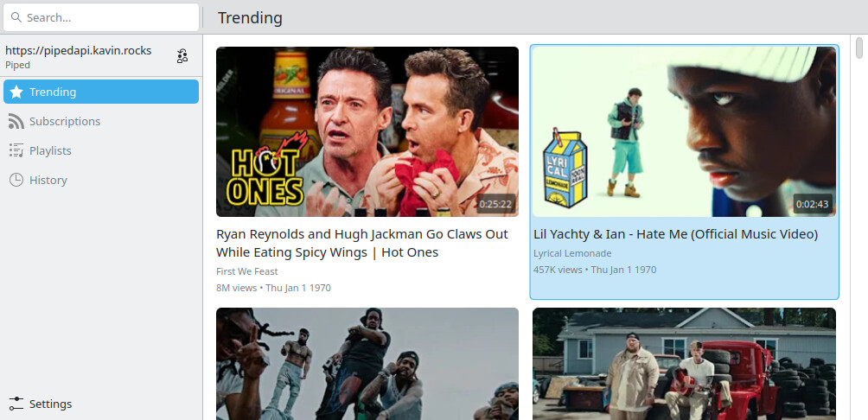Image resolution: width=868 pixels, height=420 pixels.
Task: Click the Playlists list icon
Action: 16,150
